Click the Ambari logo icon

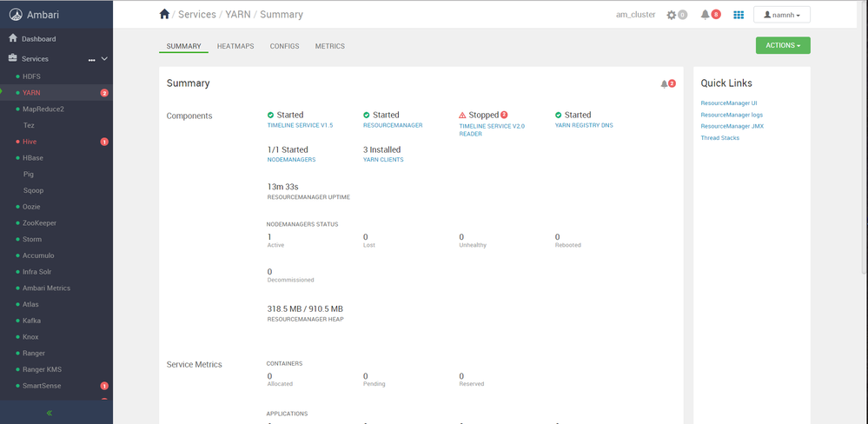pos(17,15)
